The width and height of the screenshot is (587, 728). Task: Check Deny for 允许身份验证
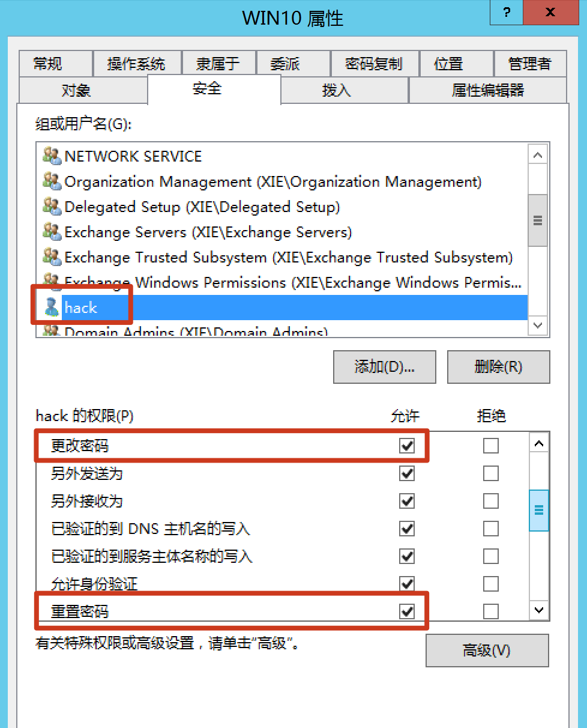click(x=491, y=584)
